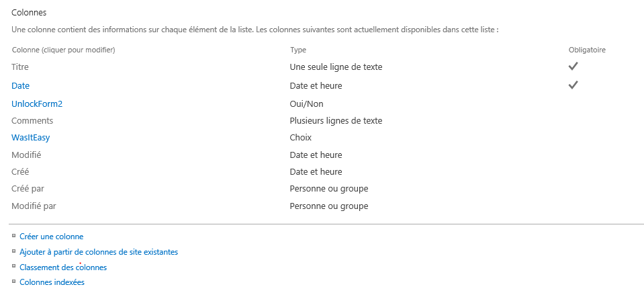This screenshot has width=644, height=295.
Task: Click "Créer une colonne" link
Action: pos(51,237)
